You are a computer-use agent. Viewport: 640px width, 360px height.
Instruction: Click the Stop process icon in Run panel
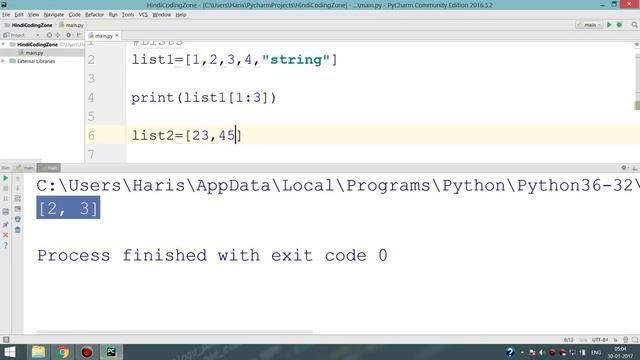(6, 189)
